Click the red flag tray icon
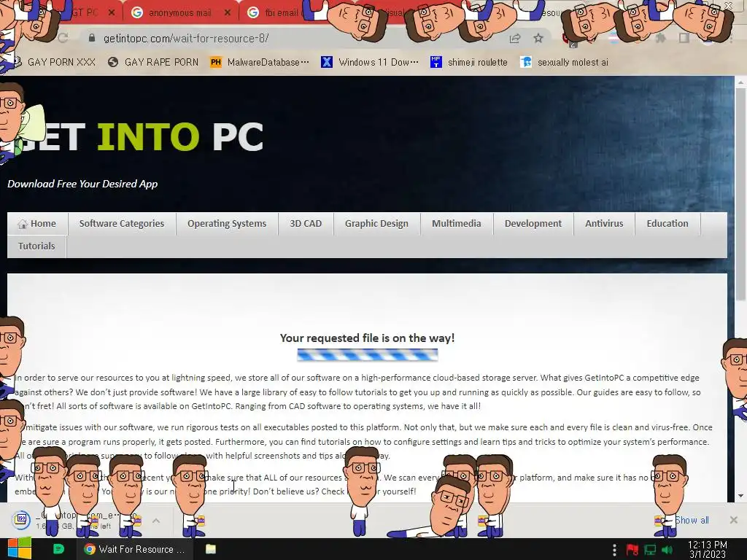Viewport: 747px width, 560px height. [x=632, y=550]
